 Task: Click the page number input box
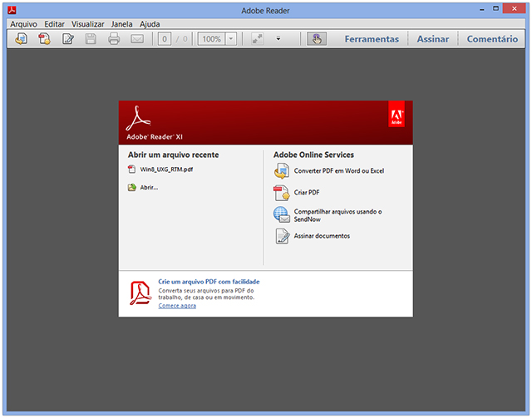(165, 39)
